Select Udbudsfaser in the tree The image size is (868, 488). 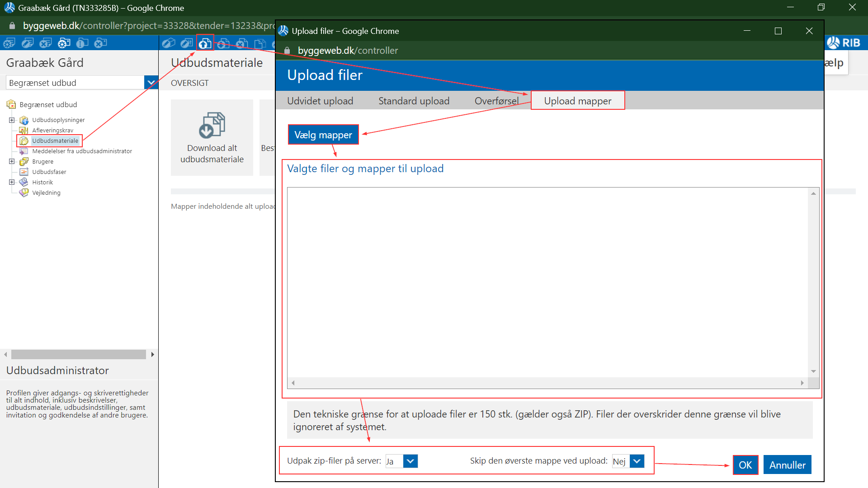point(49,172)
